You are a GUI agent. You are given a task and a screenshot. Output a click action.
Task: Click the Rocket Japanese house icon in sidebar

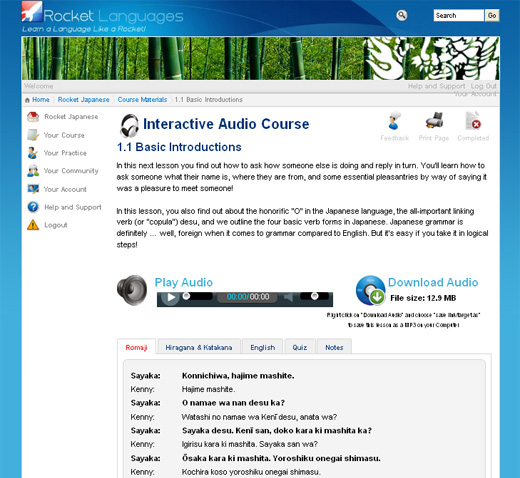pos(33,117)
